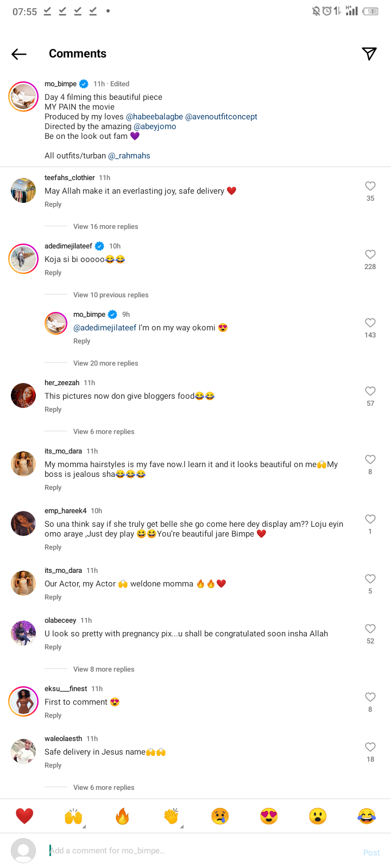Expand View 10 previous replies
The image size is (391, 868).
(x=111, y=295)
